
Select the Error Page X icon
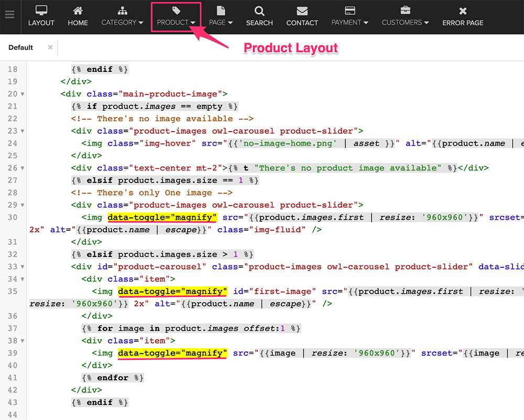(x=463, y=10)
